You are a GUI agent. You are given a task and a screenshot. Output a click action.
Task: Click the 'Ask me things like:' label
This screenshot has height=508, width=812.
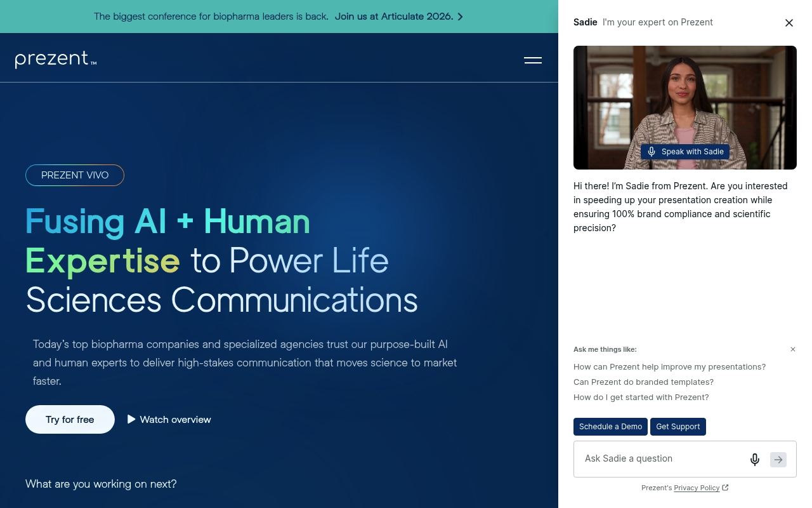605,349
